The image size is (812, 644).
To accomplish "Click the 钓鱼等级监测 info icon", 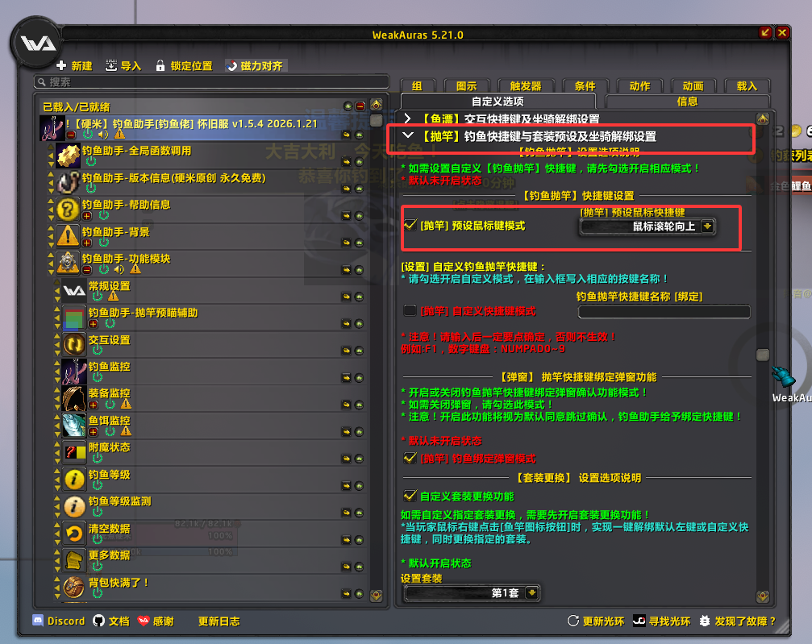I will (74, 506).
